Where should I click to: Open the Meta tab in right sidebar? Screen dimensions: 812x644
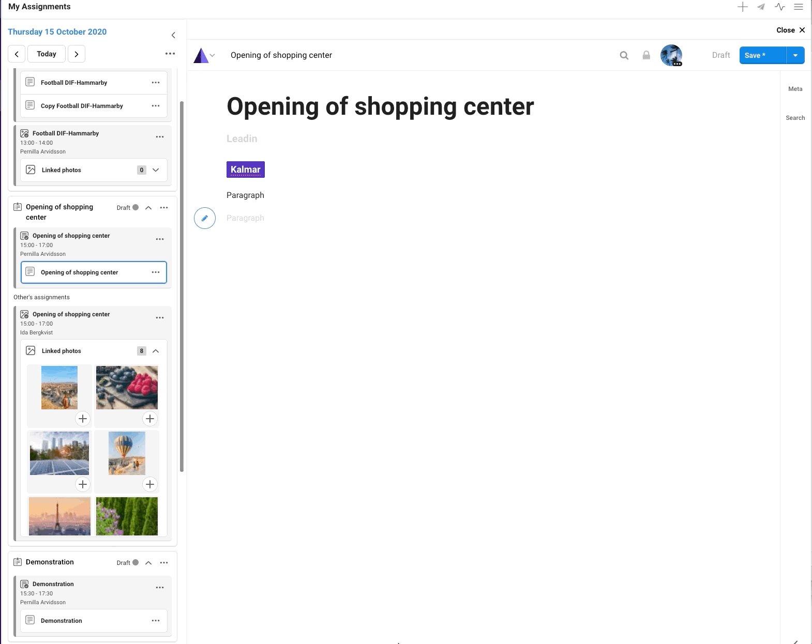795,89
